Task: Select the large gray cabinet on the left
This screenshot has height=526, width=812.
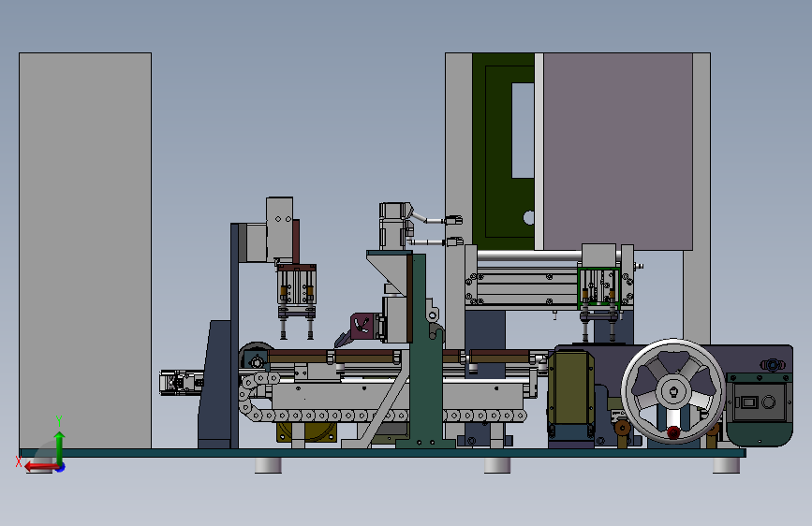Action: point(85,251)
